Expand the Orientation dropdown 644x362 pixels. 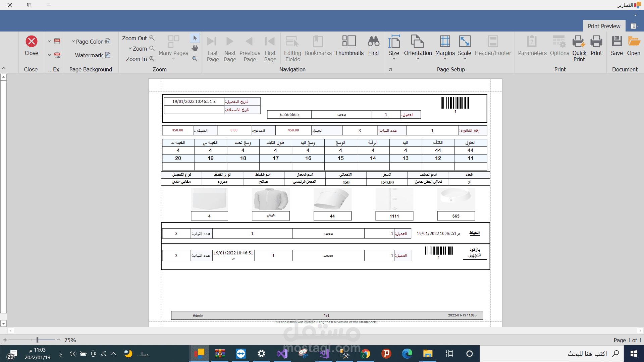point(418,59)
